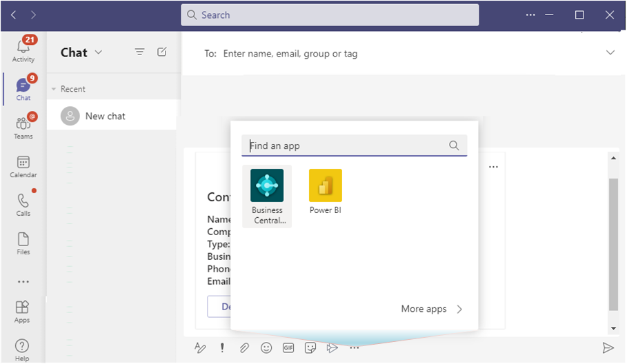Select the New chat entry
The image size is (627, 364).
tap(112, 117)
